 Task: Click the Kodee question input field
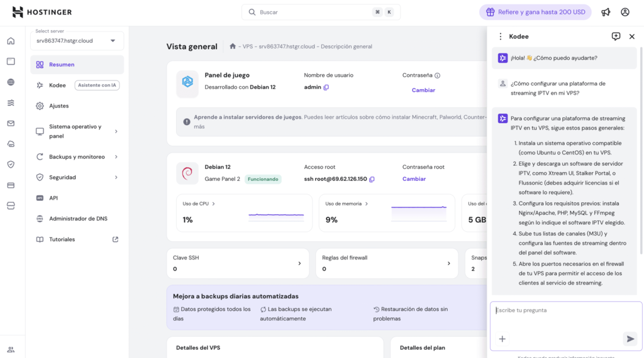click(565, 311)
